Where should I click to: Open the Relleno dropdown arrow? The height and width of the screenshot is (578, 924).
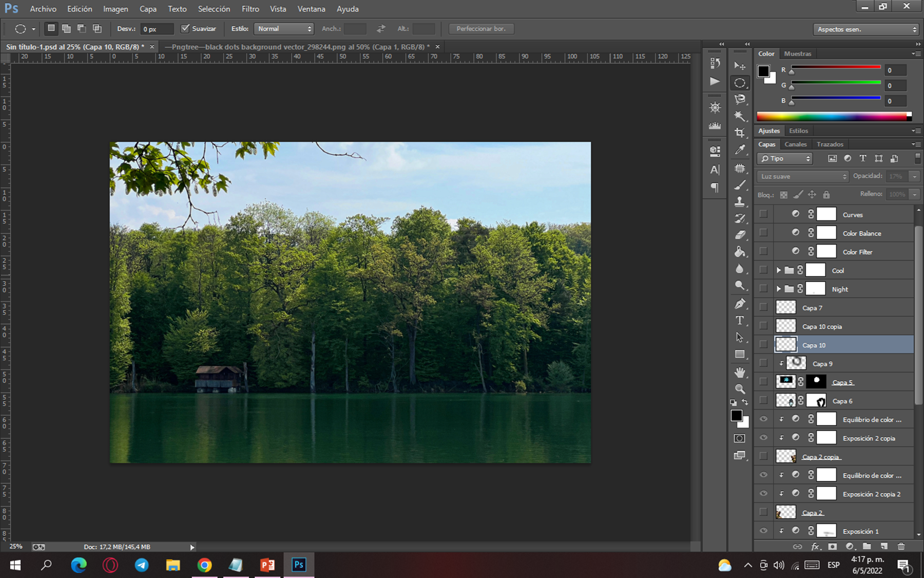914,194
